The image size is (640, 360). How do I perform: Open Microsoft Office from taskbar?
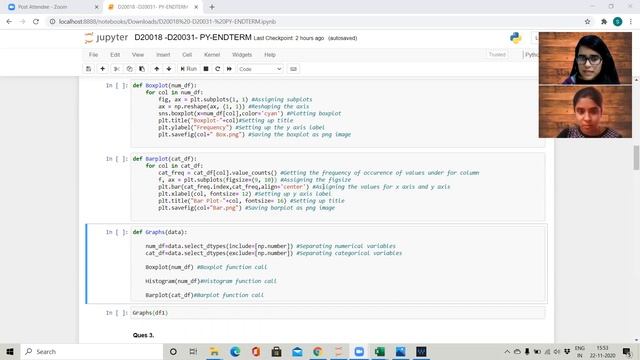pyautogui.click(x=256, y=351)
